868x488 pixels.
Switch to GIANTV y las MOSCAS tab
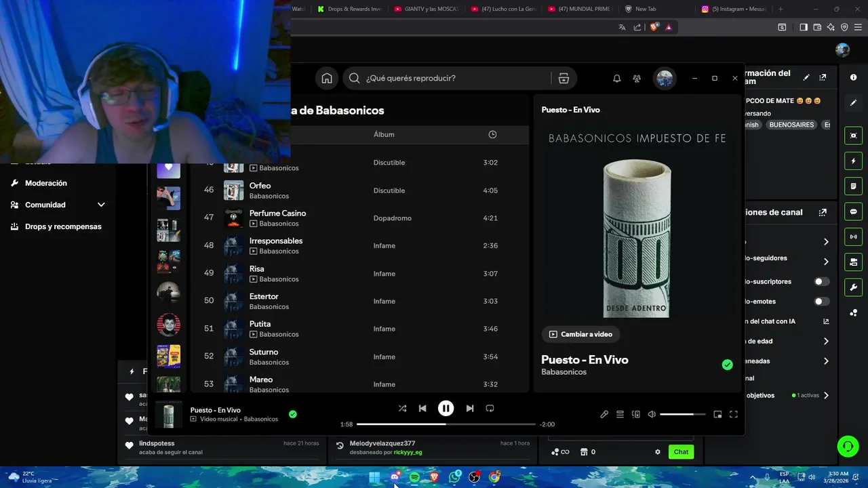pos(428,9)
